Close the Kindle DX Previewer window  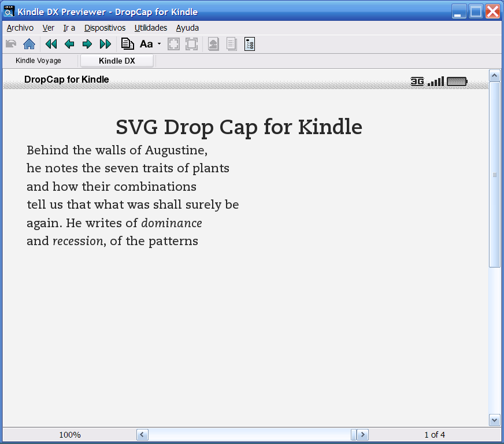click(493, 12)
